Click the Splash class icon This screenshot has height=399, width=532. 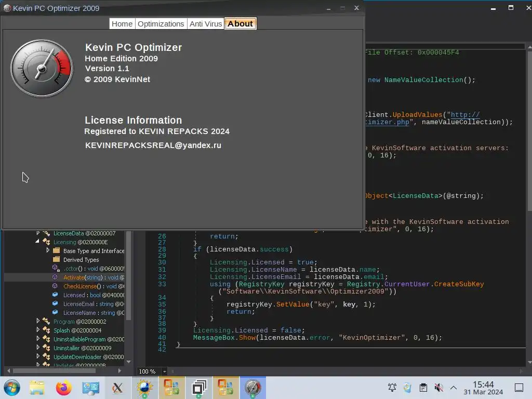46,330
